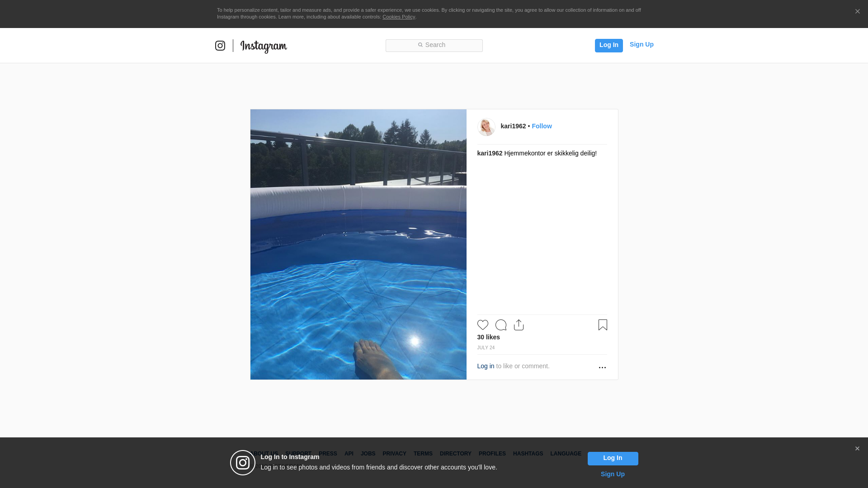The image size is (868, 488).
Task: Open the PRESS footer link
Action: tap(328, 453)
